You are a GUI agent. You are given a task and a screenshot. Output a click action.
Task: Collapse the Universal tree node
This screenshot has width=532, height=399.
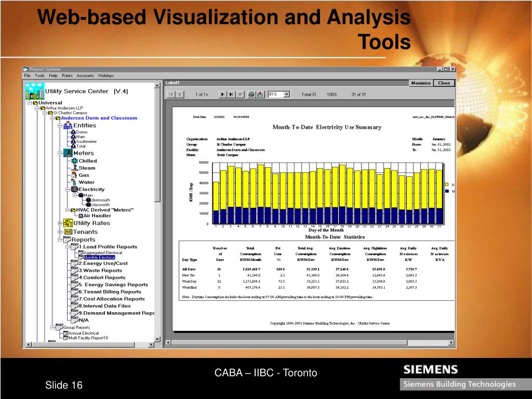30,103
